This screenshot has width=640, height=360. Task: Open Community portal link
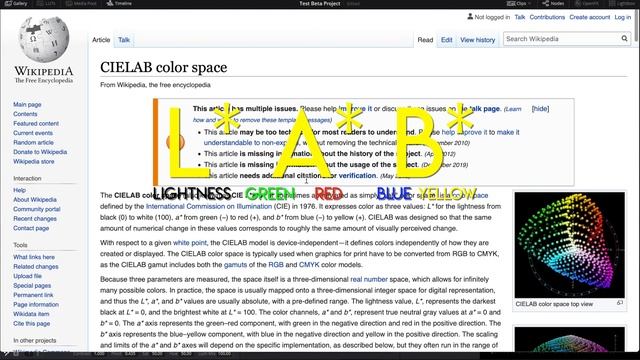point(37,209)
